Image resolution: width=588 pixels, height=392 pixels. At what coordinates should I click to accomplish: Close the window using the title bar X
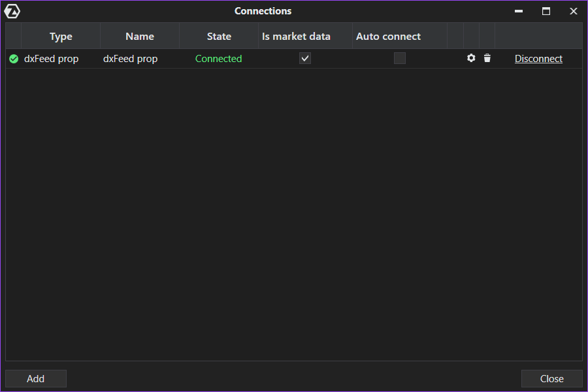574,11
